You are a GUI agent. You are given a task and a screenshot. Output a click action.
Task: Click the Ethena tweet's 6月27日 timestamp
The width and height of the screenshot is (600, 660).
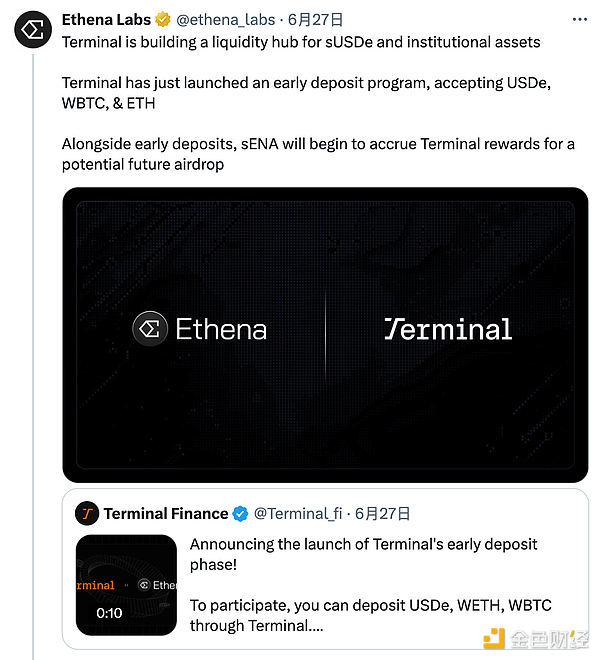[x=316, y=20]
